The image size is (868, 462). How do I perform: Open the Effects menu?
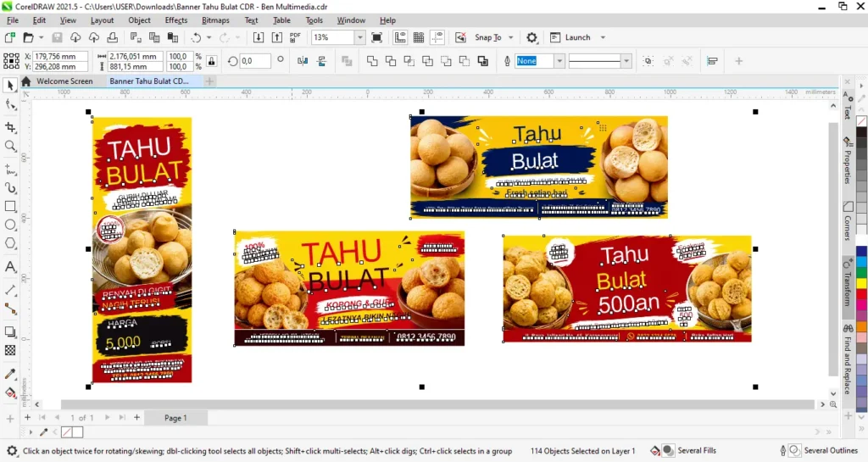tap(176, 20)
